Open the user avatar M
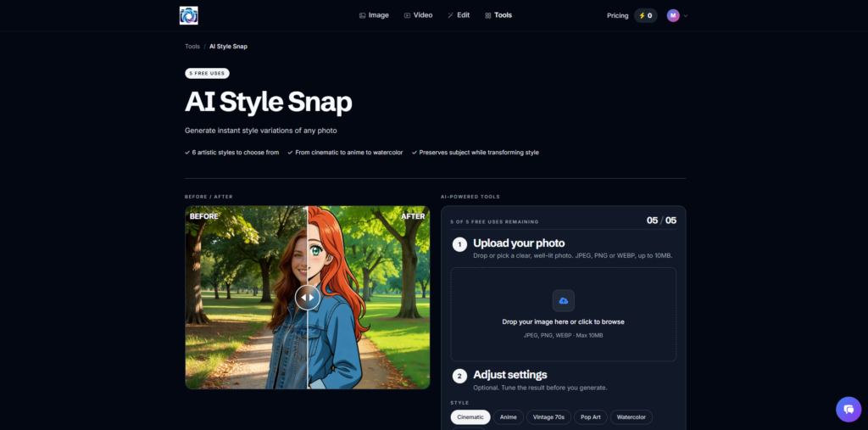This screenshot has height=430, width=868. (673, 15)
